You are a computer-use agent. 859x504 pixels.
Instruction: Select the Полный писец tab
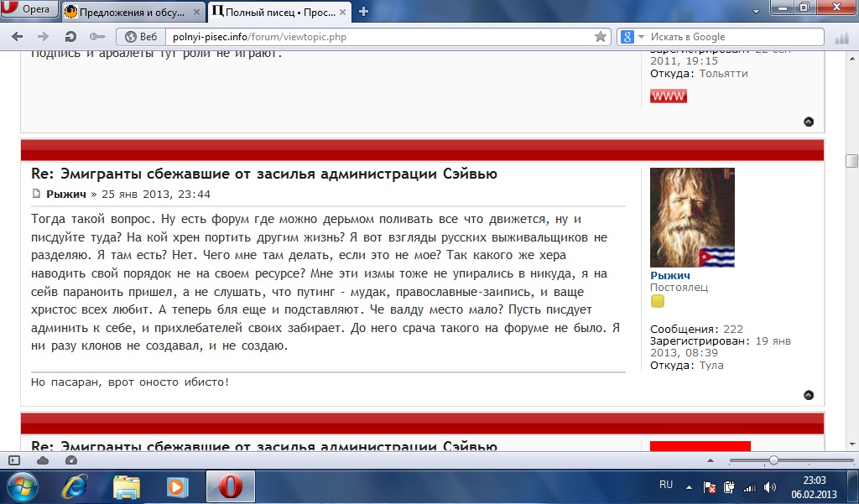[x=279, y=12]
